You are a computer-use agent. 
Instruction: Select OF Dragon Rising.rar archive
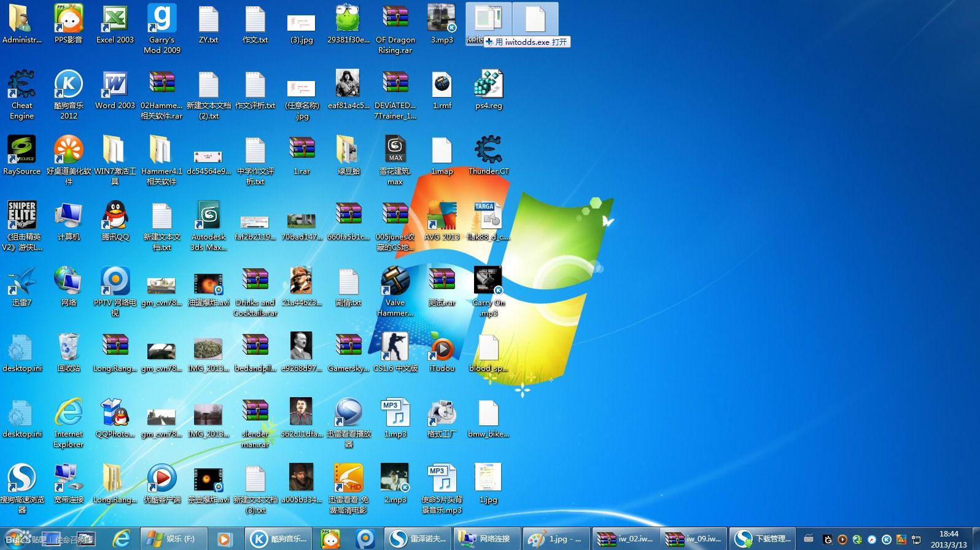point(395,29)
